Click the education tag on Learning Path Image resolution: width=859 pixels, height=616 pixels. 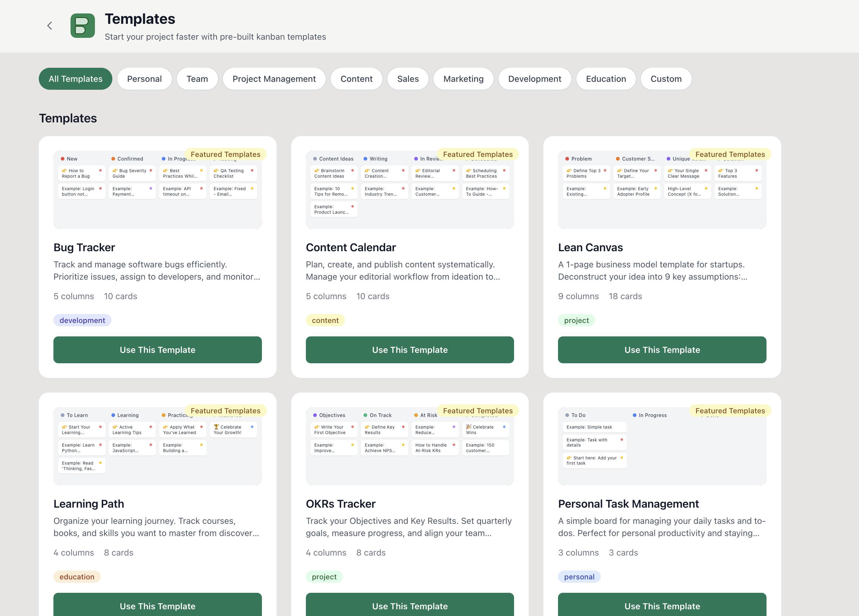77,577
